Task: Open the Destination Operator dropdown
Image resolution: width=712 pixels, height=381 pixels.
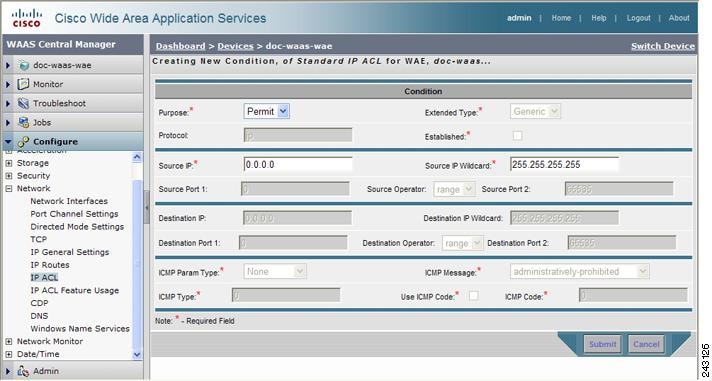Action: click(463, 243)
